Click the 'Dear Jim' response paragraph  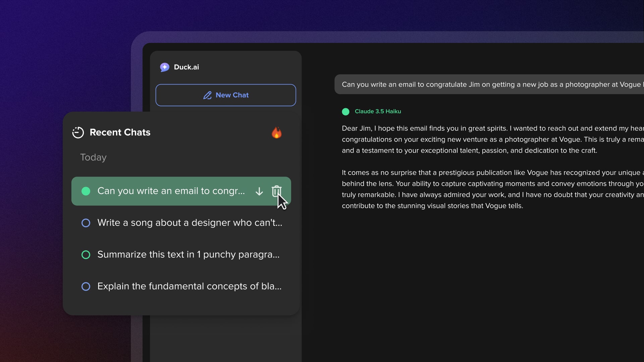[x=493, y=139]
